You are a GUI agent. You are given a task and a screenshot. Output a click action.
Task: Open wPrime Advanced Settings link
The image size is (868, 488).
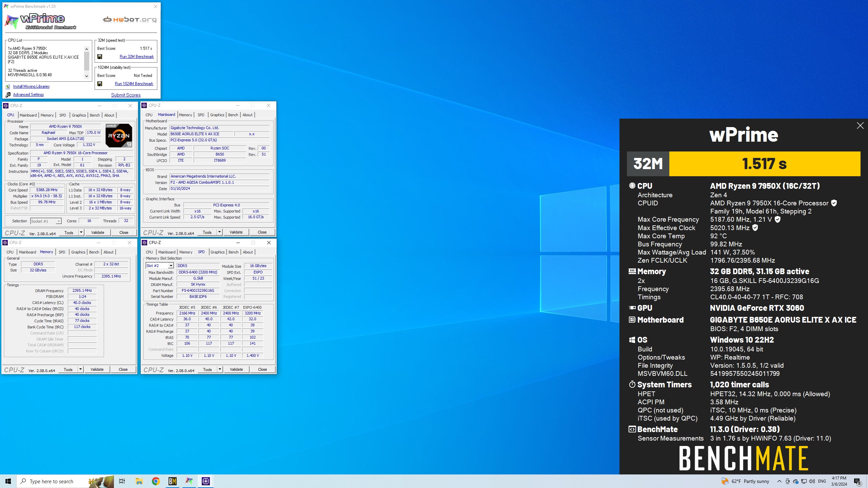[28, 95]
